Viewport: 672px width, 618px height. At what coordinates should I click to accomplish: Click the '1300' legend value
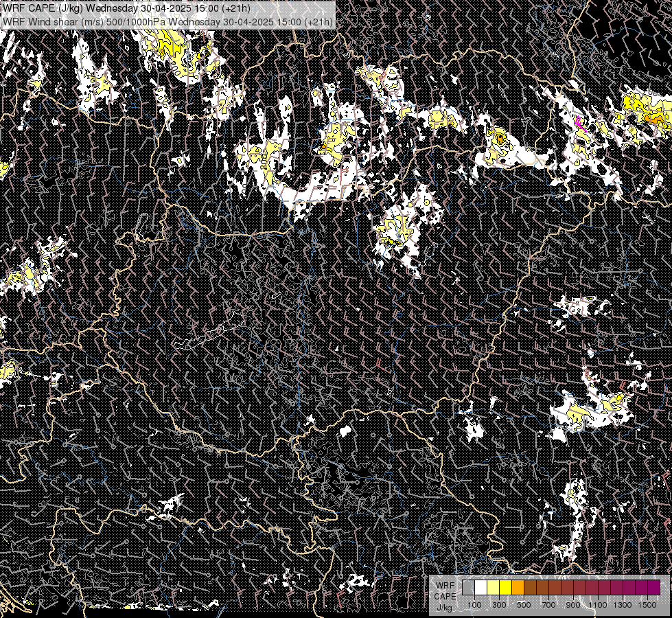[x=623, y=605]
